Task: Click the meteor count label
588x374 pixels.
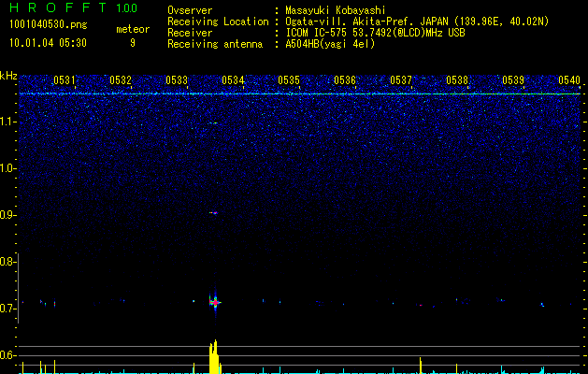Action: 132,29
